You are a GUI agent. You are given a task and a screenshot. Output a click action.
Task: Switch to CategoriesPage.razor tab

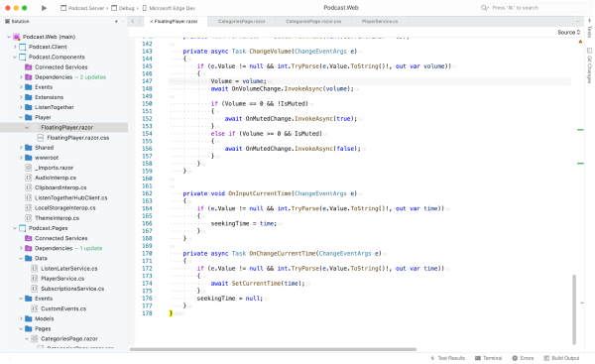tap(241, 21)
